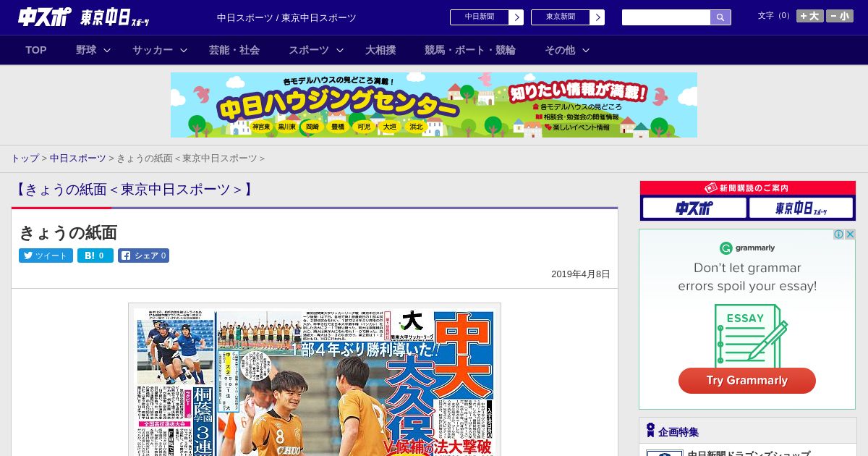This screenshot has width=868, height=456.
Task: Open the スポーツ navigation menu
Action: (309, 50)
